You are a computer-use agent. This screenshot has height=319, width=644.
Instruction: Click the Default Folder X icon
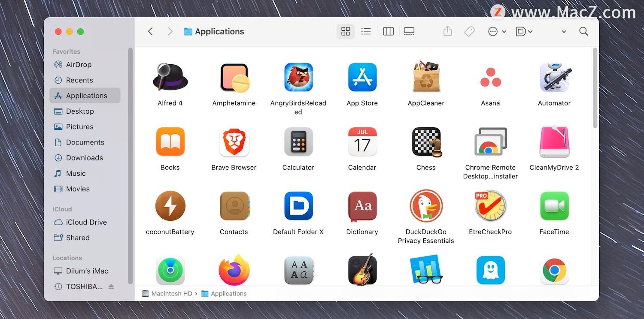point(298,206)
